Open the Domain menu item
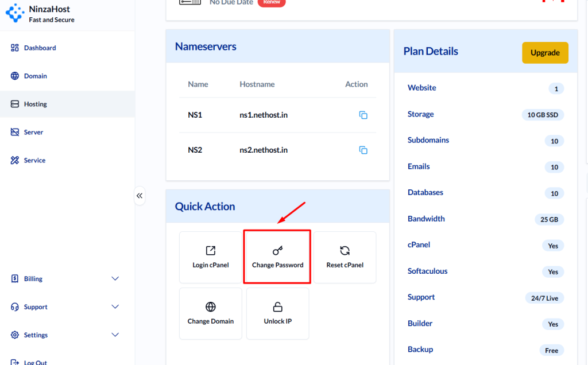 [68, 76]
